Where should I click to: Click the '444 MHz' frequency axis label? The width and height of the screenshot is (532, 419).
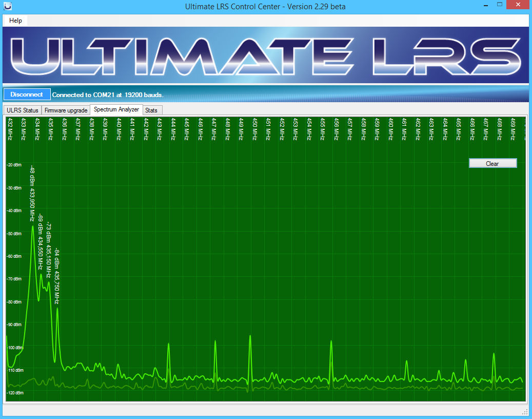pyautogui.click(x=173, y=129)
